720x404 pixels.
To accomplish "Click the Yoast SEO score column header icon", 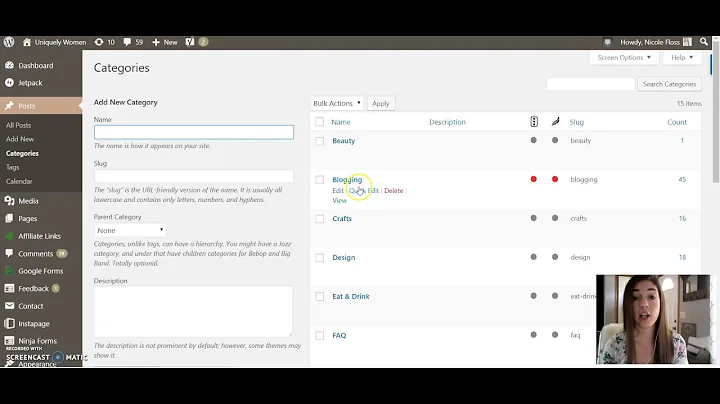I will (x=534, y=122).
